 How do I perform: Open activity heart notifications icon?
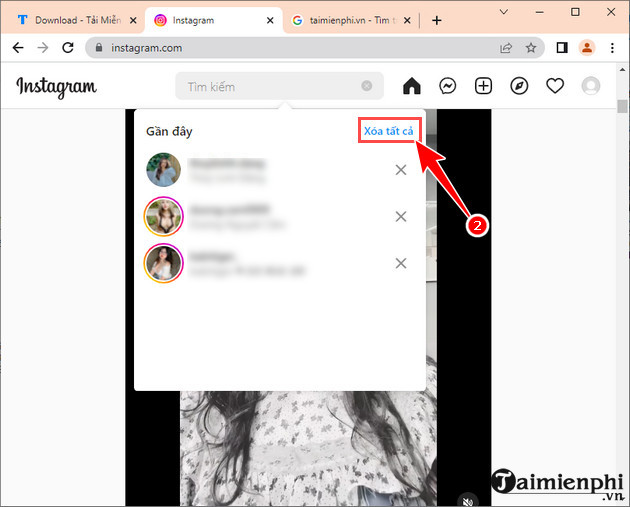pos(555,86)
